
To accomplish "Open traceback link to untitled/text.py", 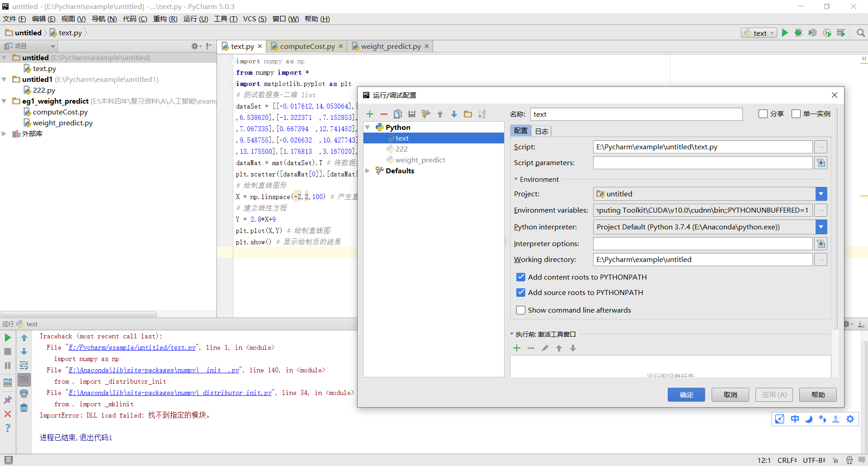I will click(132, 347).
